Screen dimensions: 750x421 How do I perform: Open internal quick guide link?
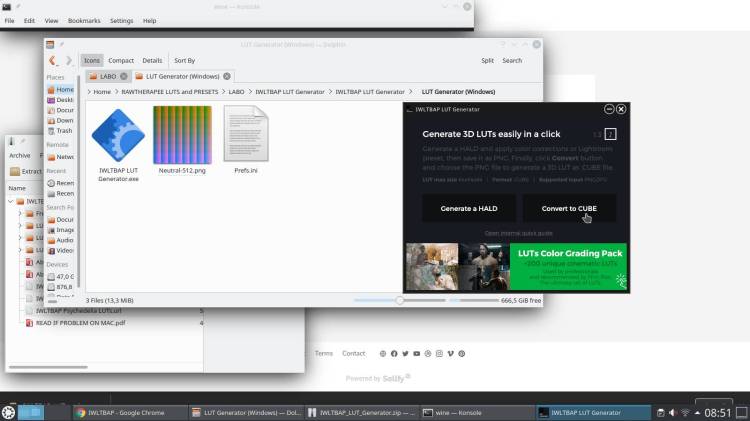518,233
